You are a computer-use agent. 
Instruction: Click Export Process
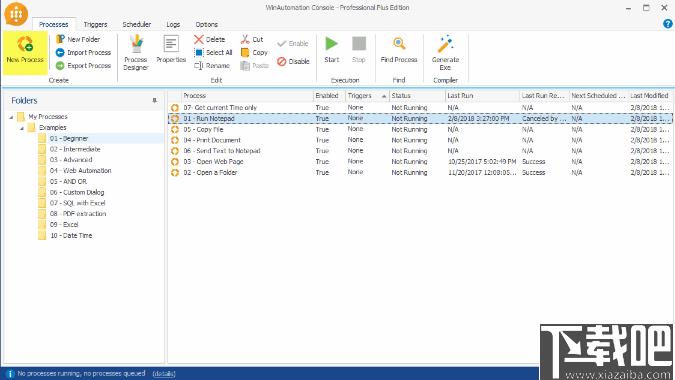click(84, 65)
